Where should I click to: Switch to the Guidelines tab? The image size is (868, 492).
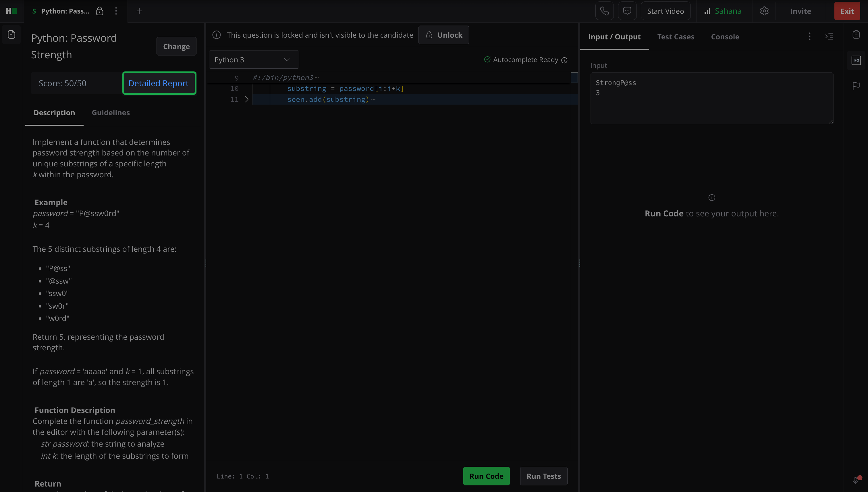pyautogui.click(x=111, y=113)
